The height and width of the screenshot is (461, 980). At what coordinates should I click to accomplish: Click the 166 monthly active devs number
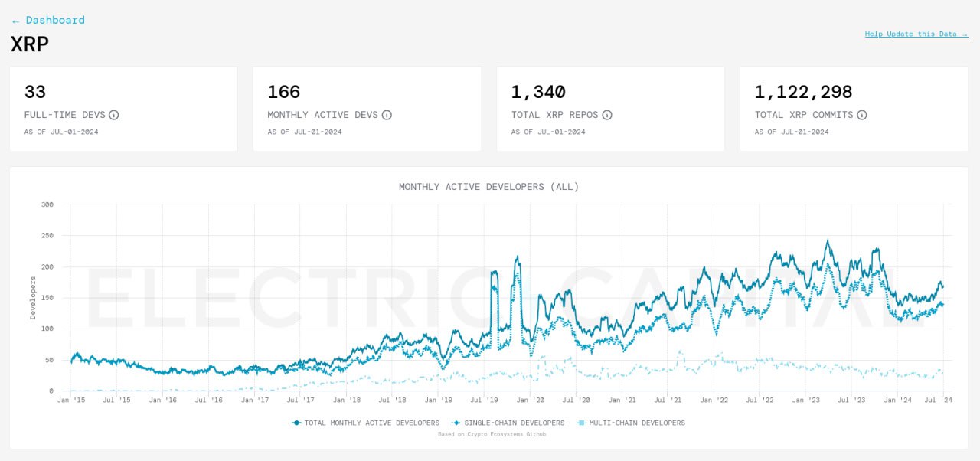(x=283, y=92)
